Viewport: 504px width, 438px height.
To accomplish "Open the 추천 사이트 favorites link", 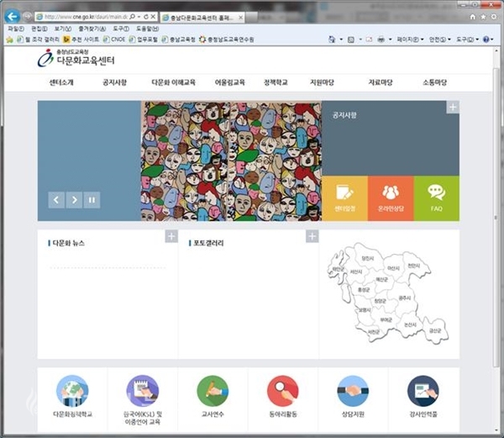I will point(81,40).
